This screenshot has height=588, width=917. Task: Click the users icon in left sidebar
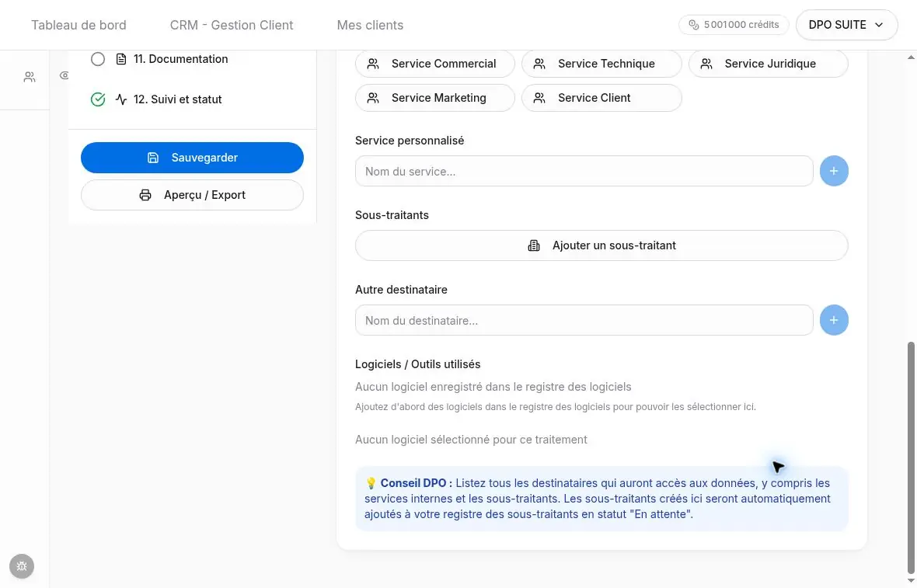[30, 77]
